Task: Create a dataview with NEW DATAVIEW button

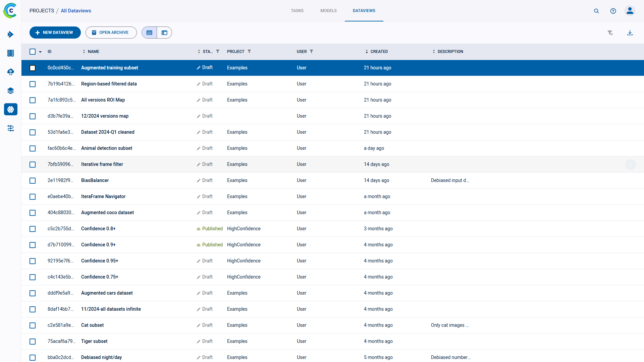Action: point(55,33)
